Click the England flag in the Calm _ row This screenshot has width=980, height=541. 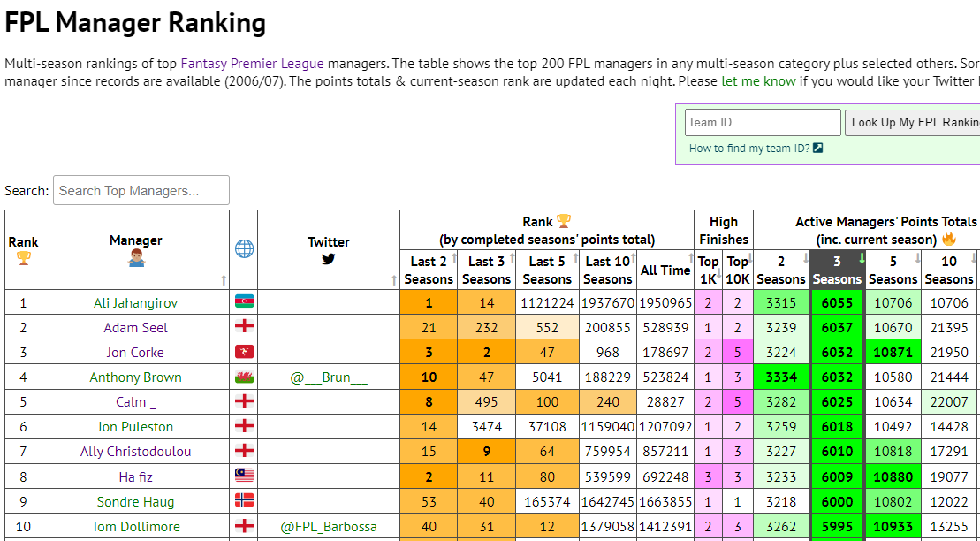click(244, 402)
